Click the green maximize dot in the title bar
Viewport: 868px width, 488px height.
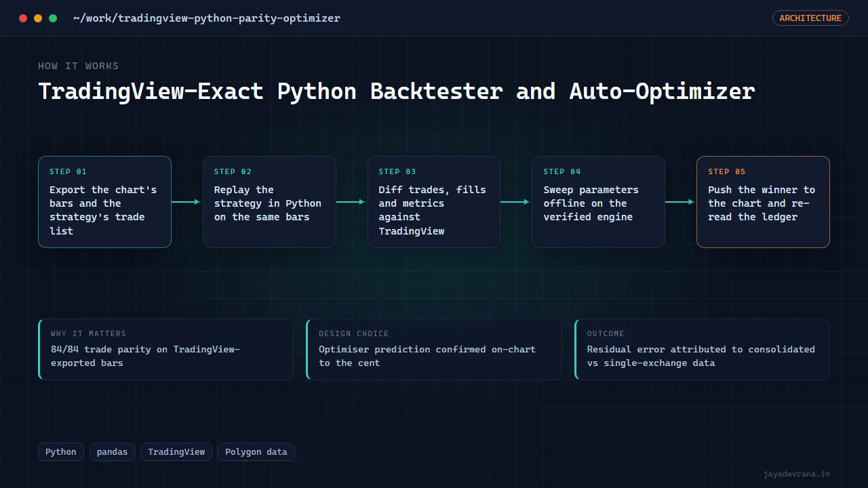53,18
